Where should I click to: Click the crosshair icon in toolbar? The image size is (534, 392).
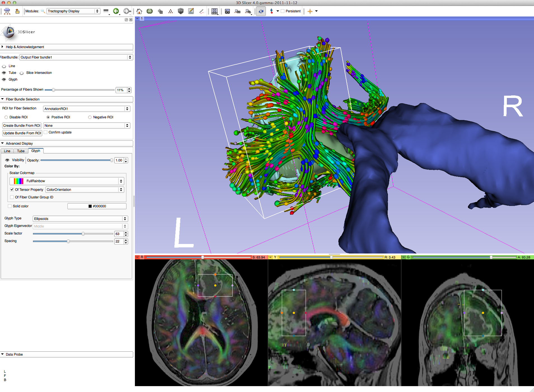(x=310, y=11)
